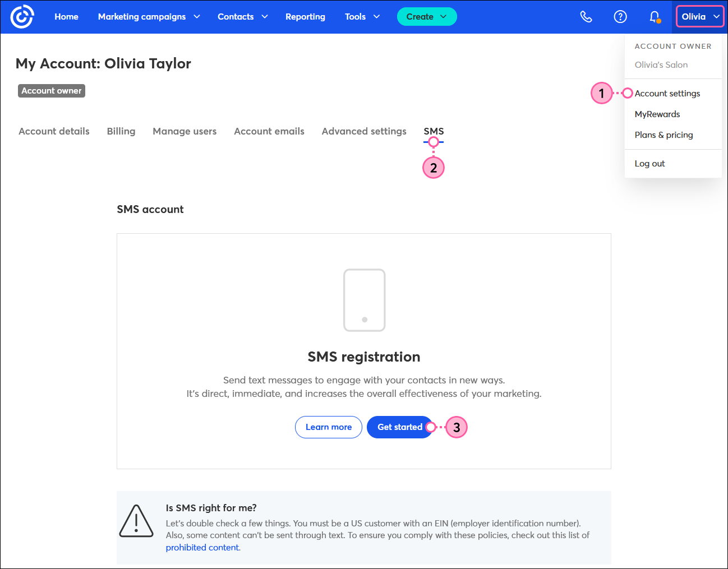
Task: Switch to the Billing tab
Action: click(x=121, y=131)
